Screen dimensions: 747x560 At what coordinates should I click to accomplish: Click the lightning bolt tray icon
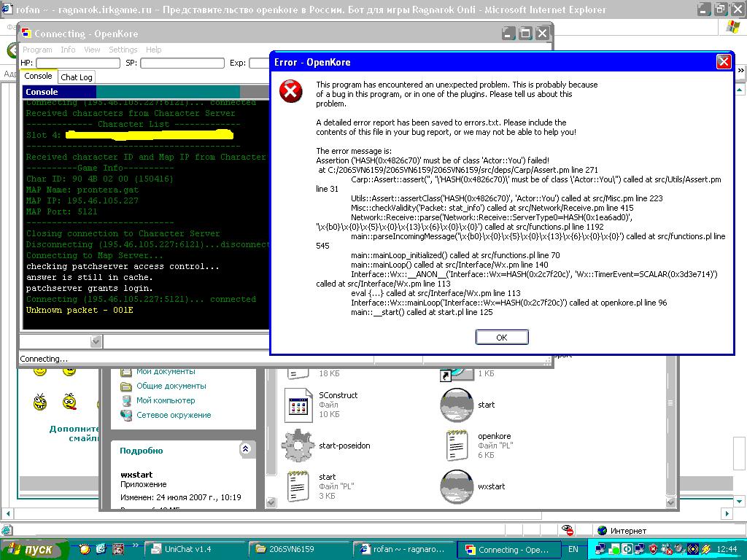[x=706, y=549]
